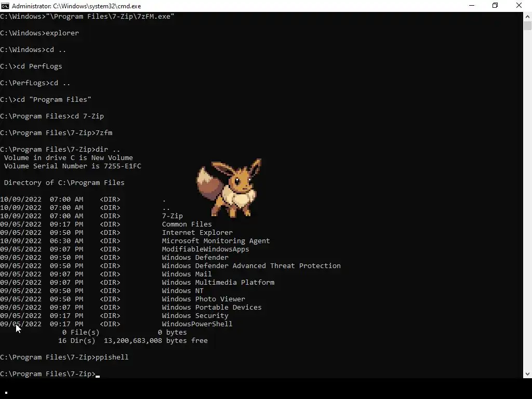
Task: Click the 'Windows Mail' directory entry
Action: click(x=187, y=274)
